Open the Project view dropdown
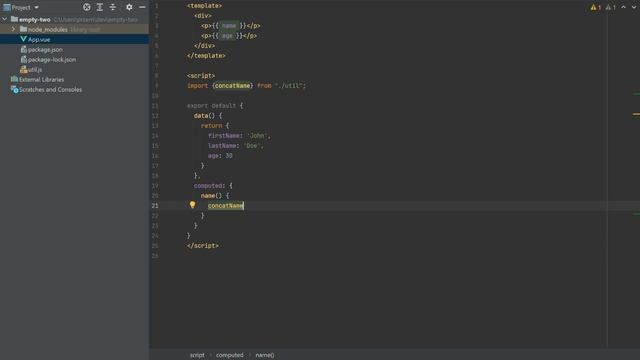640x360 pixels. click(21, 7)
